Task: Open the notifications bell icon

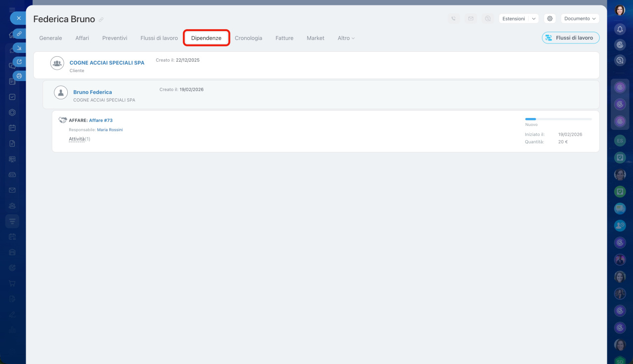Action: 620,29
